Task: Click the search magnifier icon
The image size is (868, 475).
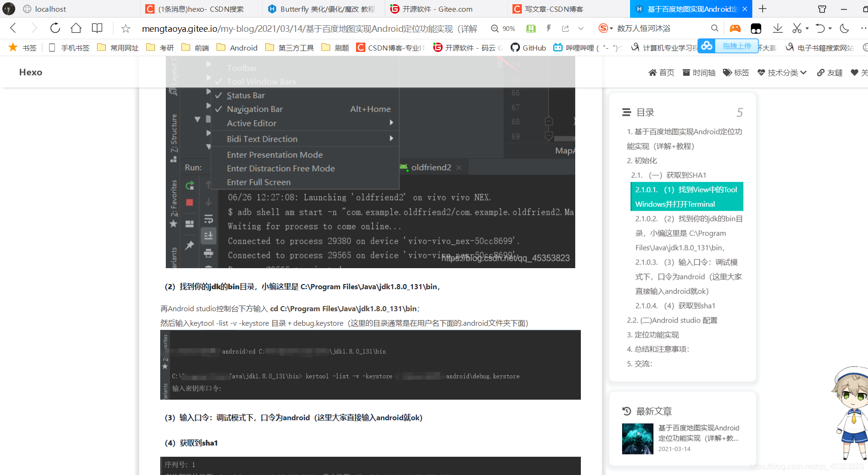Action: pyautogui.click(x=714, y=29)
